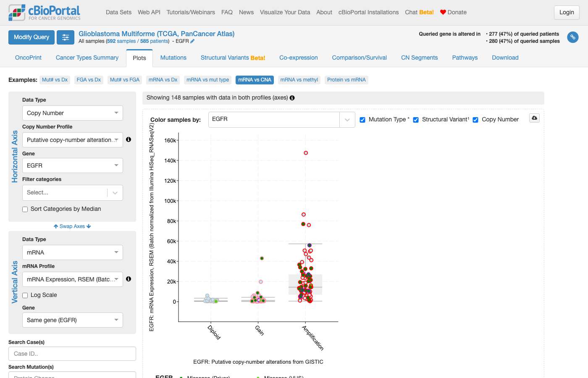Enable Log Scale checkbox

point(25,295)
